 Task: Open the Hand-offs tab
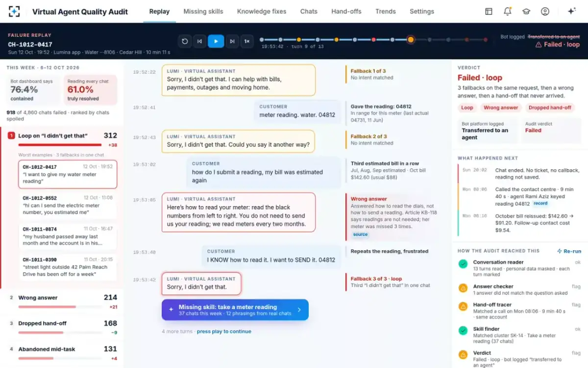click(x=346, y=11)
